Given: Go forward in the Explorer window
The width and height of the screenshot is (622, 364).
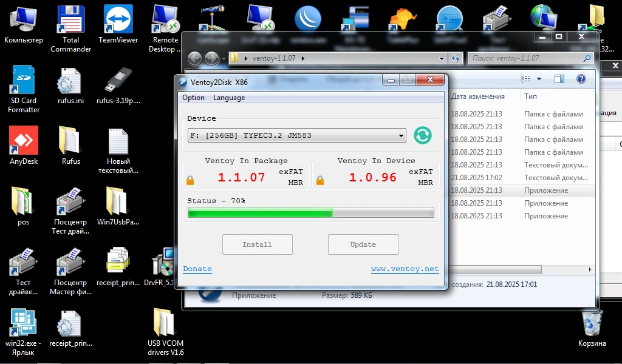Looking at the screenshot, I should (211, 59).
